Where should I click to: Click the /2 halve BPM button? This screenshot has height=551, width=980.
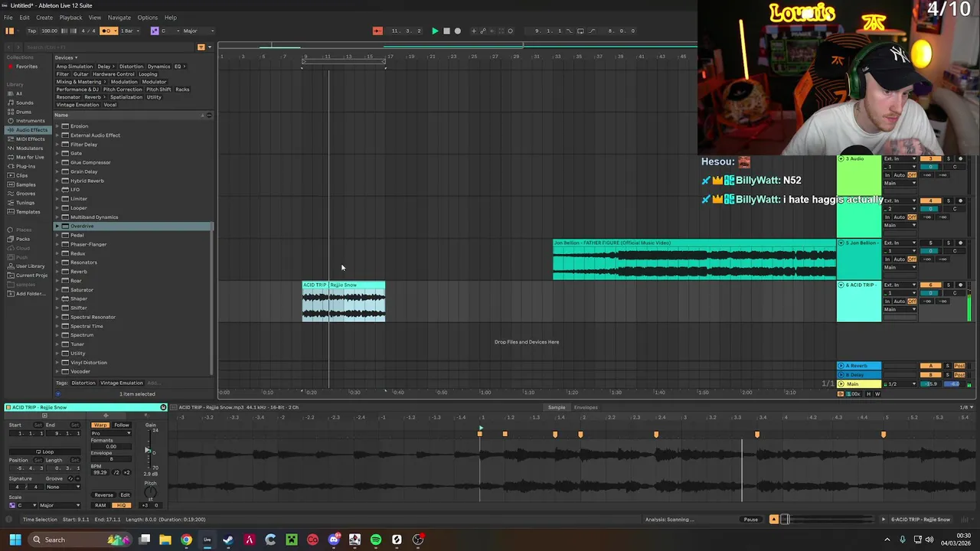point(116,472)
